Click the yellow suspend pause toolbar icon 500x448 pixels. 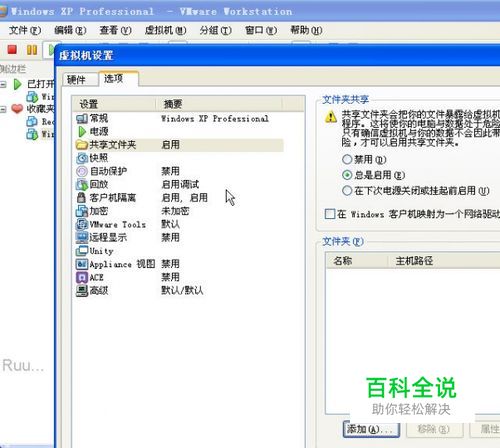point(32,50)
